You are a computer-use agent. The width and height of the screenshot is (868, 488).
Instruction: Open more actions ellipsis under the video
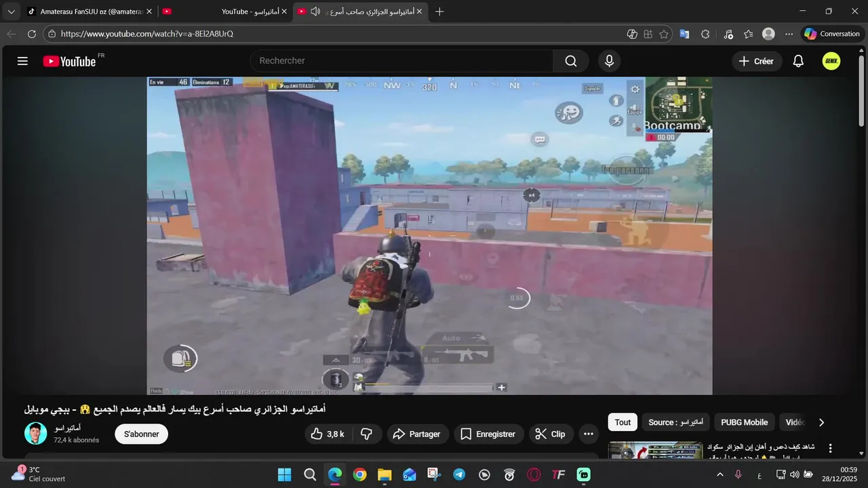point(588,434)
